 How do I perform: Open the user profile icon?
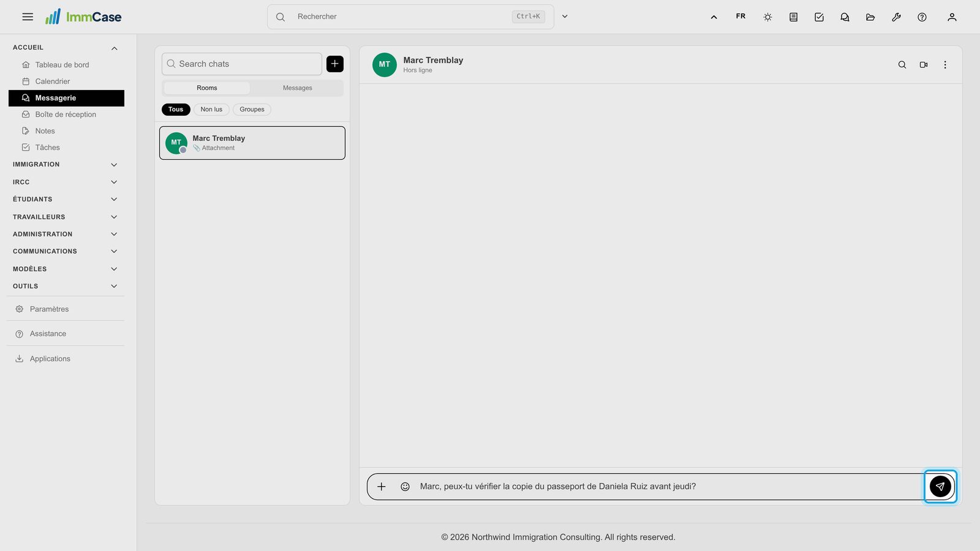tap(952, 17)
